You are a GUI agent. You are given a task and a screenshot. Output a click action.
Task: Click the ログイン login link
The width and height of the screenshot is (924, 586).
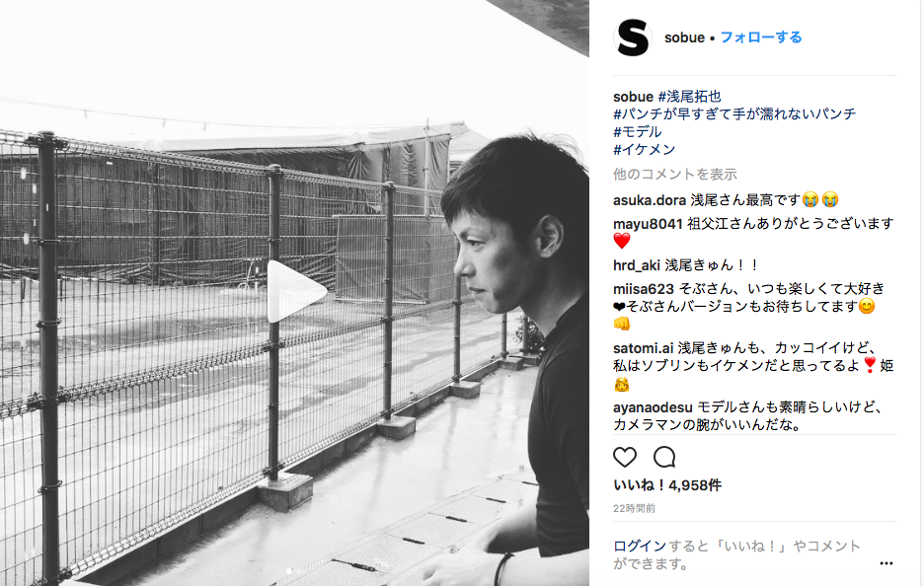pyautogui.click(x=640, y=546)
